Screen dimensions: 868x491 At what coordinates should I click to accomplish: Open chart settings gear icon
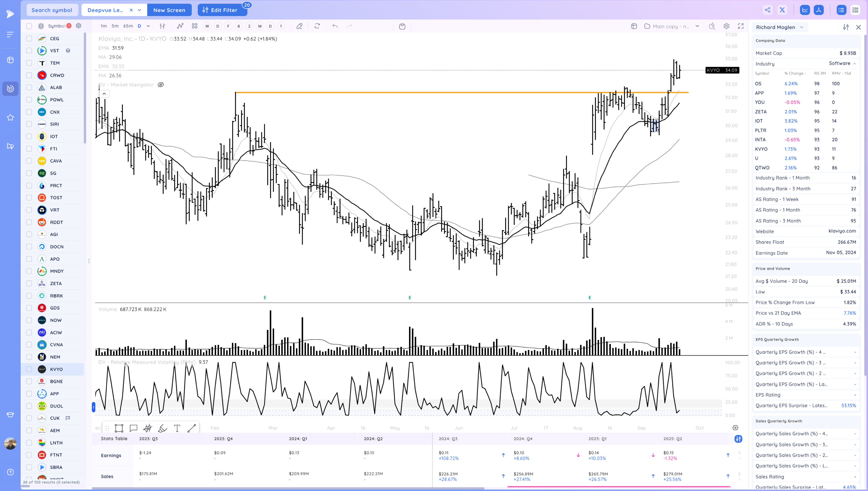[x=727, y=26]
